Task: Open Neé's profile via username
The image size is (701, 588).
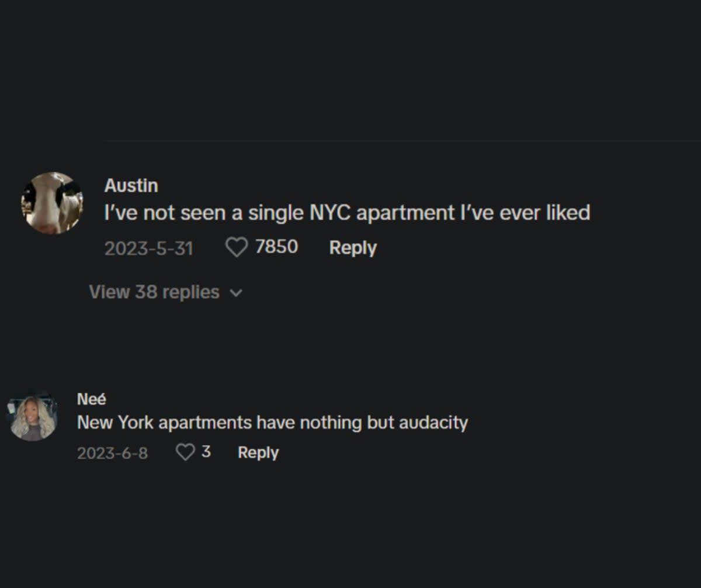Action: [92, 399]
